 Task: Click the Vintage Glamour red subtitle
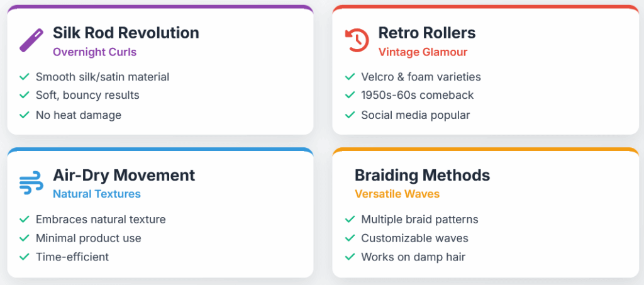[423, 52]
